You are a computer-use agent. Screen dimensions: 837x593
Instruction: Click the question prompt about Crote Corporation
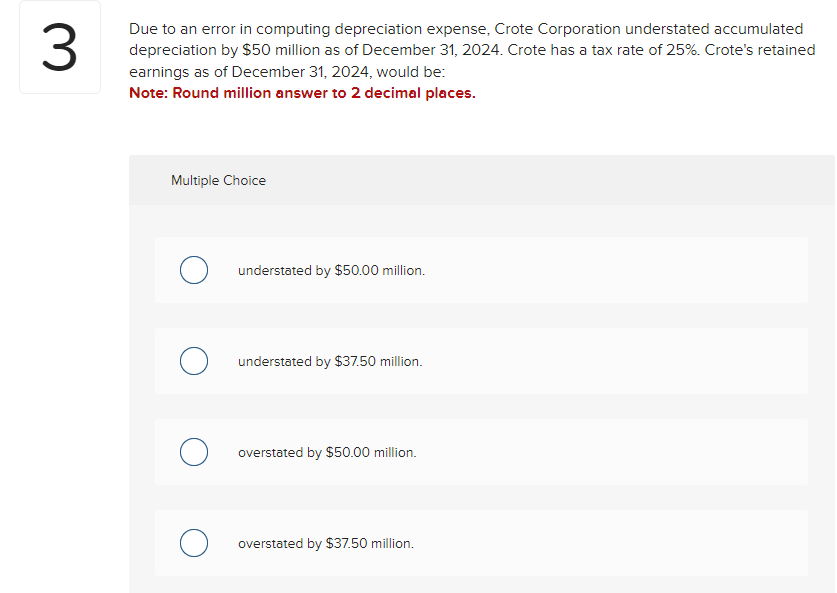click(470, 49)
